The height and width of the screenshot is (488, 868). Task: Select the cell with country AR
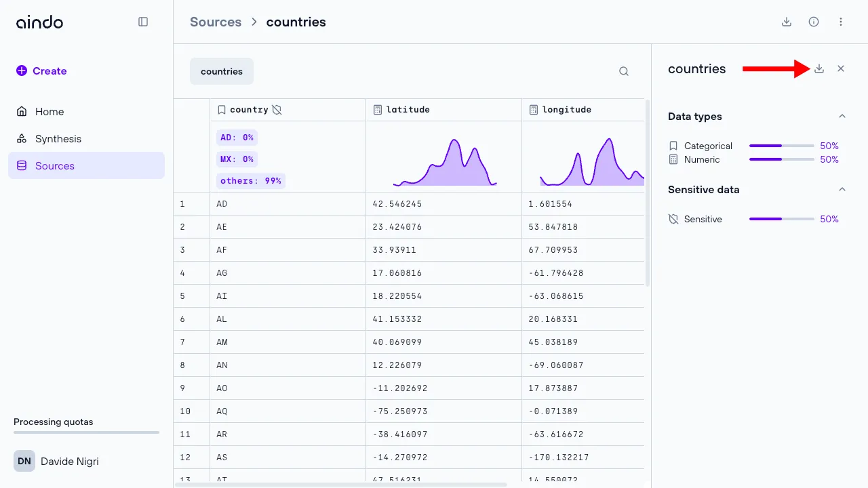(x=288, y=434)
